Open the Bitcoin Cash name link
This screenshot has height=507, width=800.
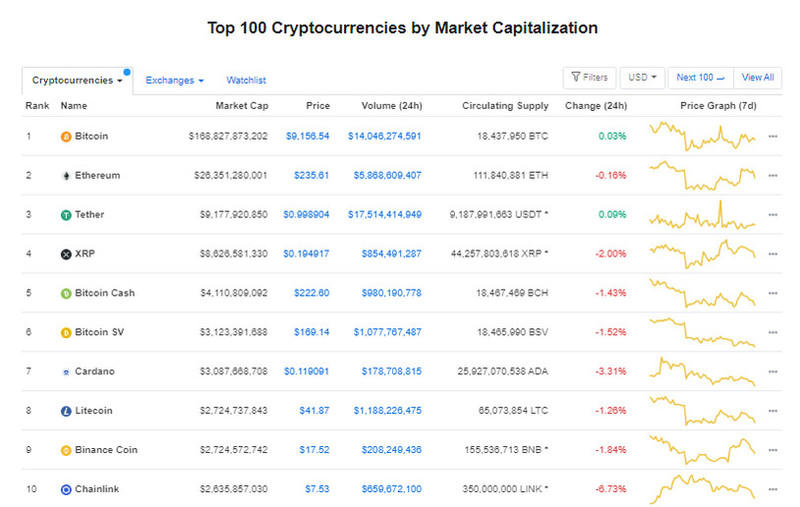coord(105,293)
